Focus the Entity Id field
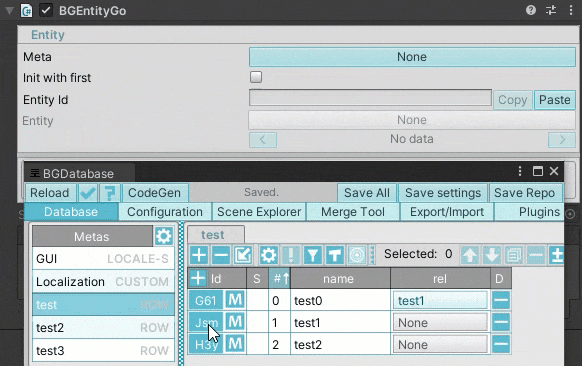The image size is (582, 366). (x=370, y=98)
